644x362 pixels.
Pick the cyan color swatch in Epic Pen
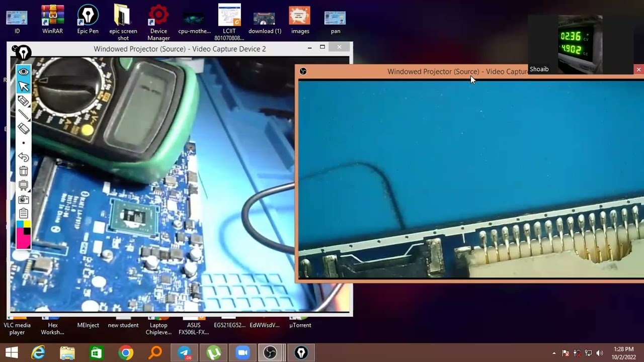[x=20, y=224]
